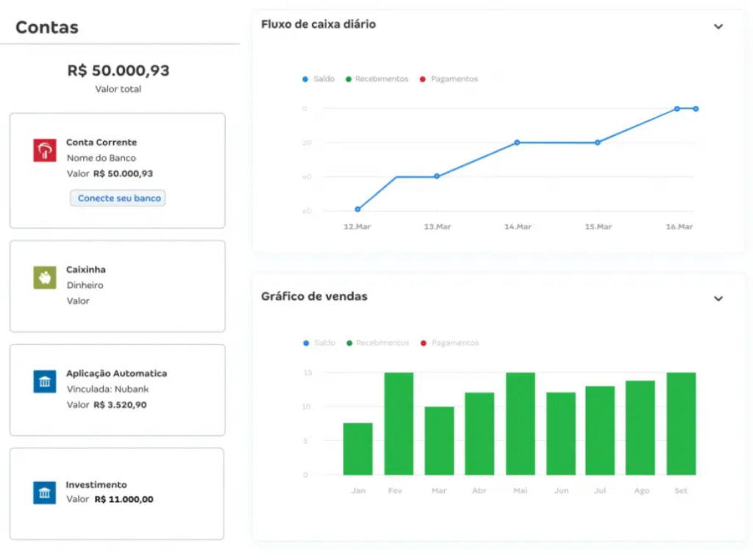
Task: Click the green piggy bank Caixinha icon
Action: pyautogui.click(x=45, y=277)
